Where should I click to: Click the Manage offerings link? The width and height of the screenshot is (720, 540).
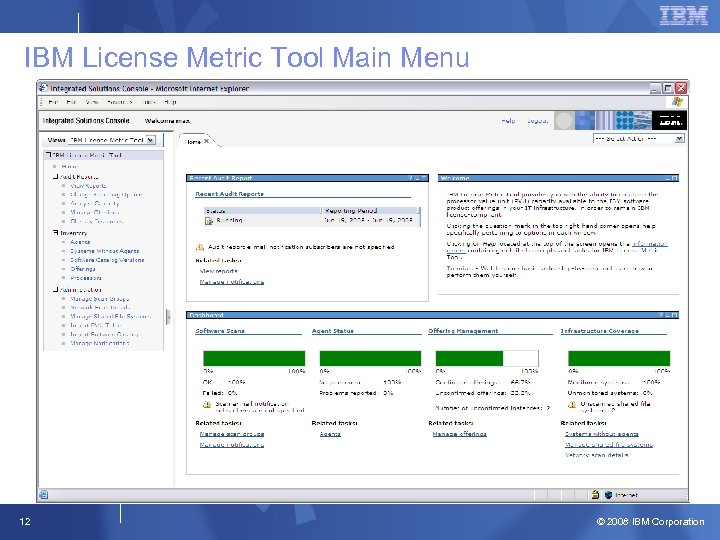(460, 434)
